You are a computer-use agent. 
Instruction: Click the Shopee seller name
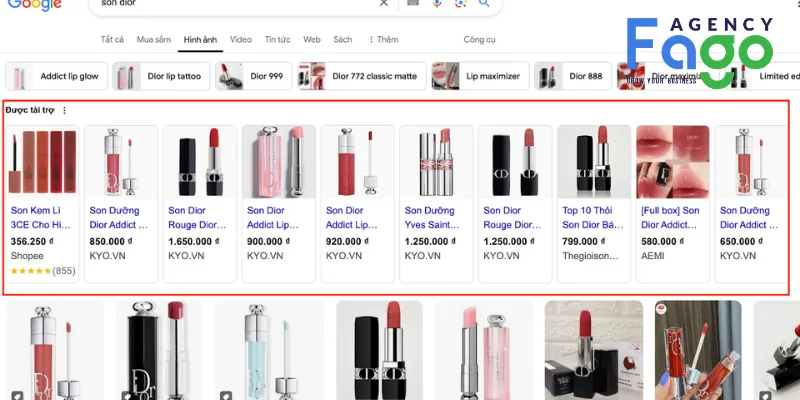(27, 256)
